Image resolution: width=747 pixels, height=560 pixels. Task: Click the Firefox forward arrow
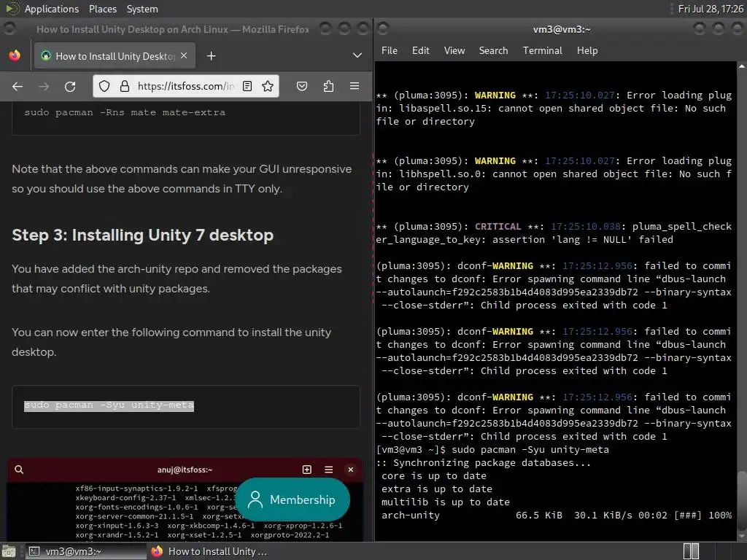tap(43, 86)
